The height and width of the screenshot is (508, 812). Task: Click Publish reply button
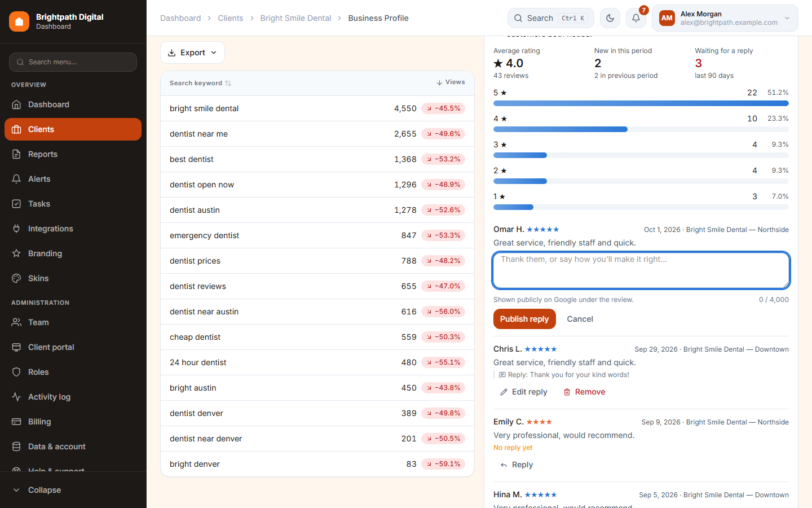pos(524,319)
